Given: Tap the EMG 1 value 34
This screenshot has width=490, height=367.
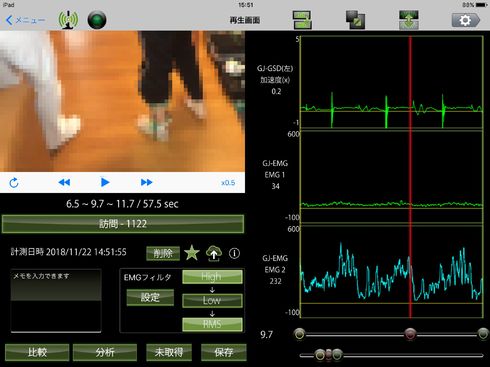Looking at the screenshot, I should coord(275,186).
